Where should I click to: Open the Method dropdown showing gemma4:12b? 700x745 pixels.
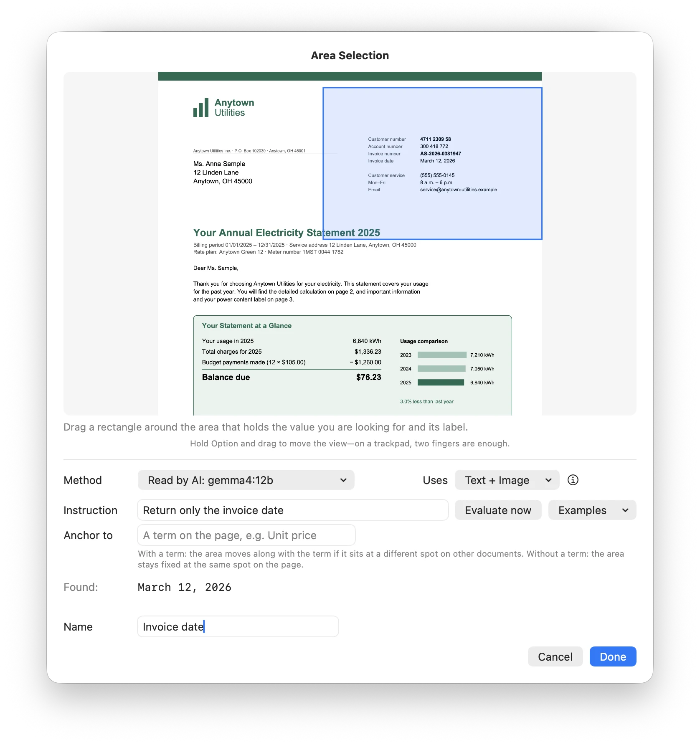tap(246, 480)
